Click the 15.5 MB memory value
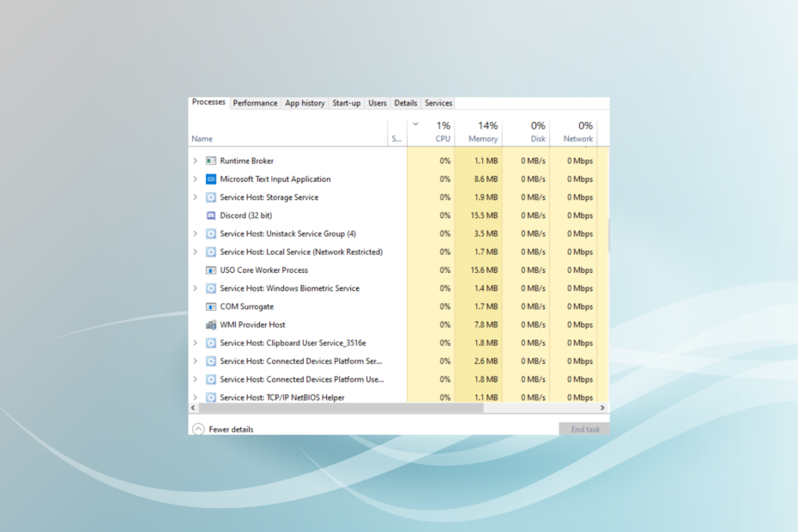 (484, 216)
